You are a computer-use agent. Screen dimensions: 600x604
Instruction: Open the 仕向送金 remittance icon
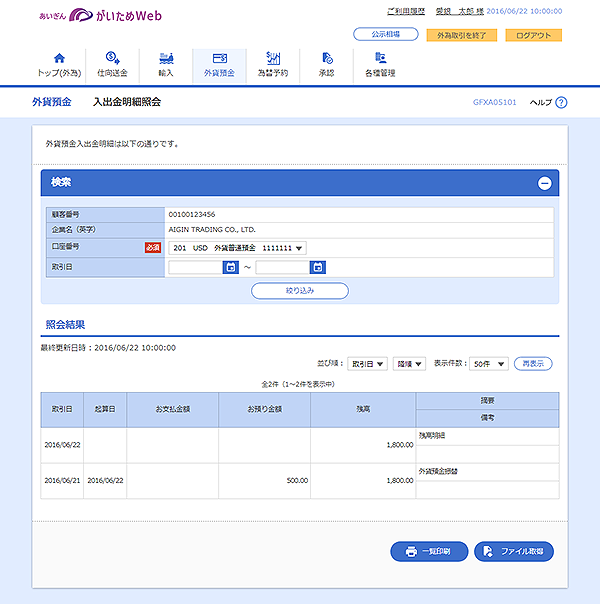(112, 58)
